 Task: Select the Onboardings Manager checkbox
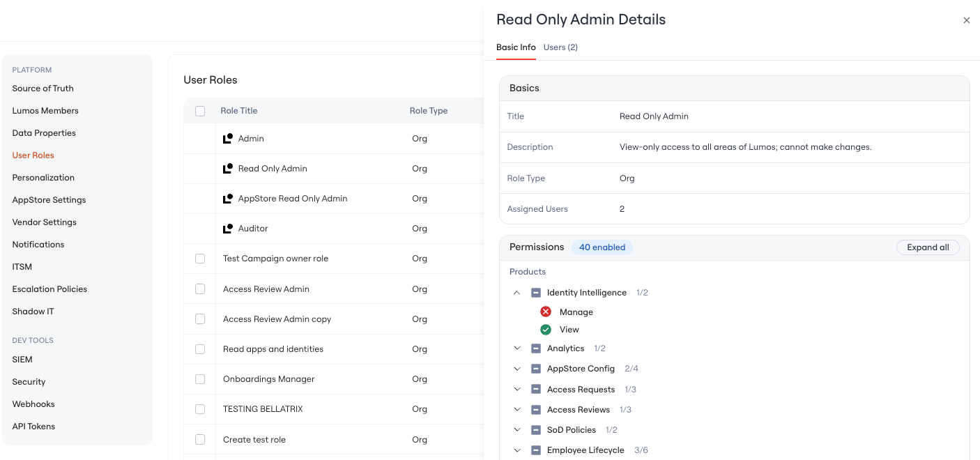click(x=200, y=378)
